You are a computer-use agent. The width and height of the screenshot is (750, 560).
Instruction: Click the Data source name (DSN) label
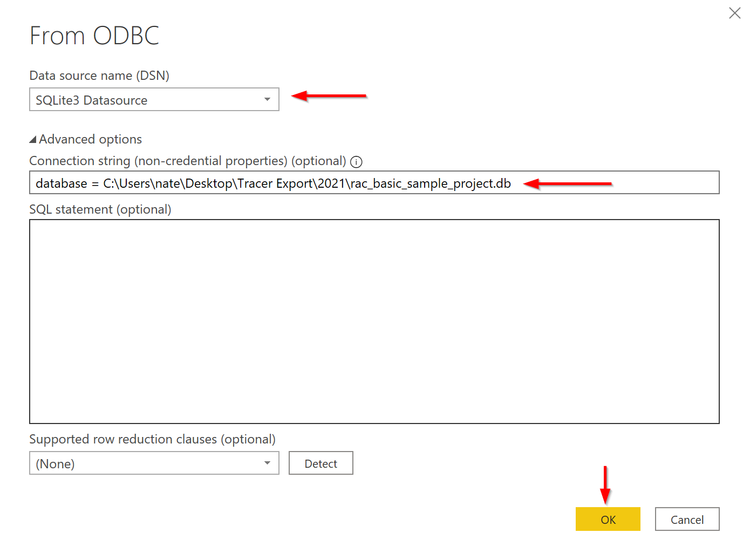click(x=99, y=76)
